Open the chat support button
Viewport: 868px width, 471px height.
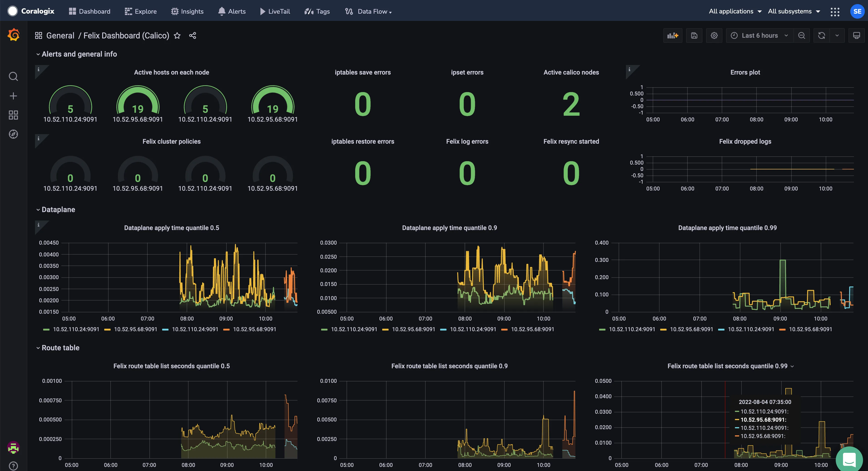point(849,459)
